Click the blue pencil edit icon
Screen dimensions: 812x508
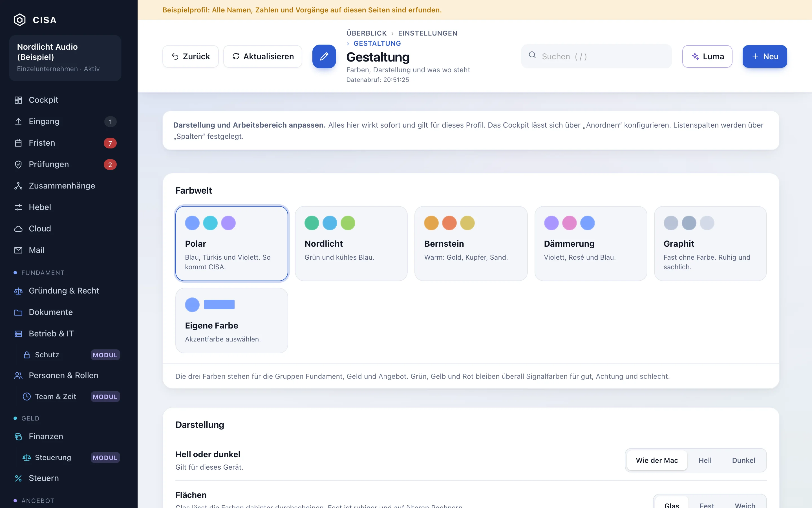point(324,56)
